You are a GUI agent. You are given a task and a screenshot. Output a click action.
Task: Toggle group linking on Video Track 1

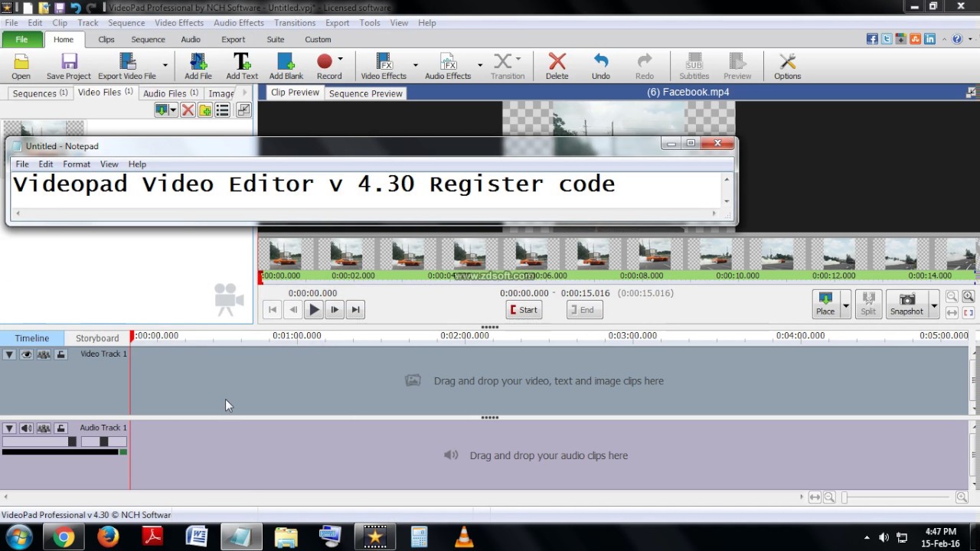click(44, 354)
